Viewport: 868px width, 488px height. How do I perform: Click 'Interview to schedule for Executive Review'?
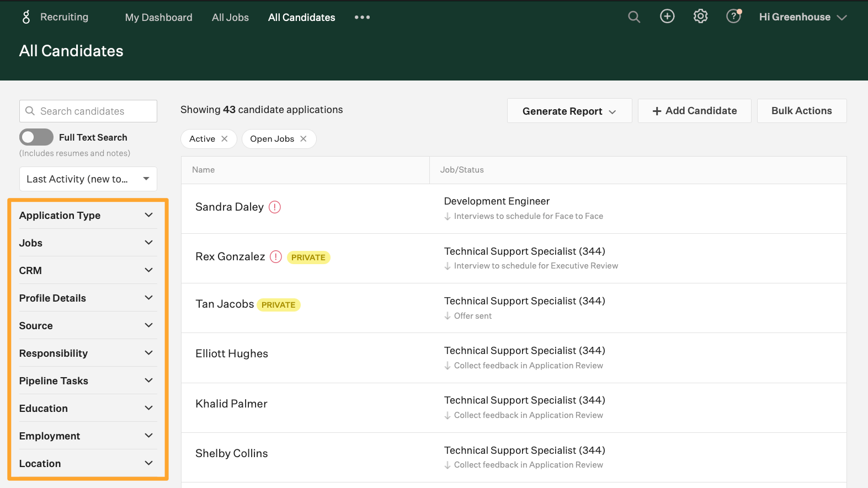[x=536, y=266]
